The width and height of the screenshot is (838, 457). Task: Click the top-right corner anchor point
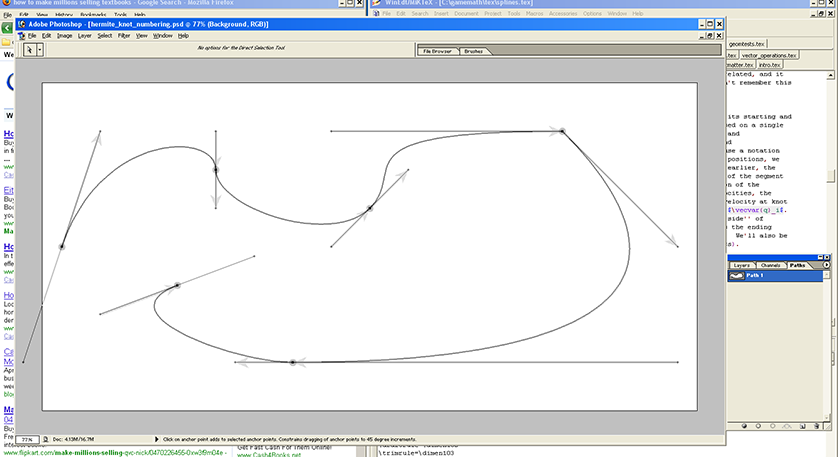(562, 131)
